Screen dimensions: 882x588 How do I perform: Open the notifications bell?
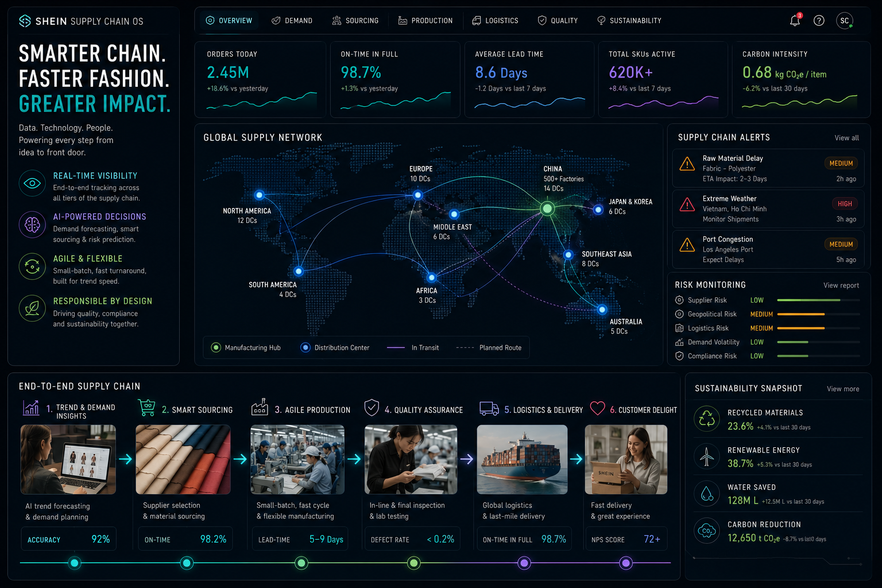[795, 21]
